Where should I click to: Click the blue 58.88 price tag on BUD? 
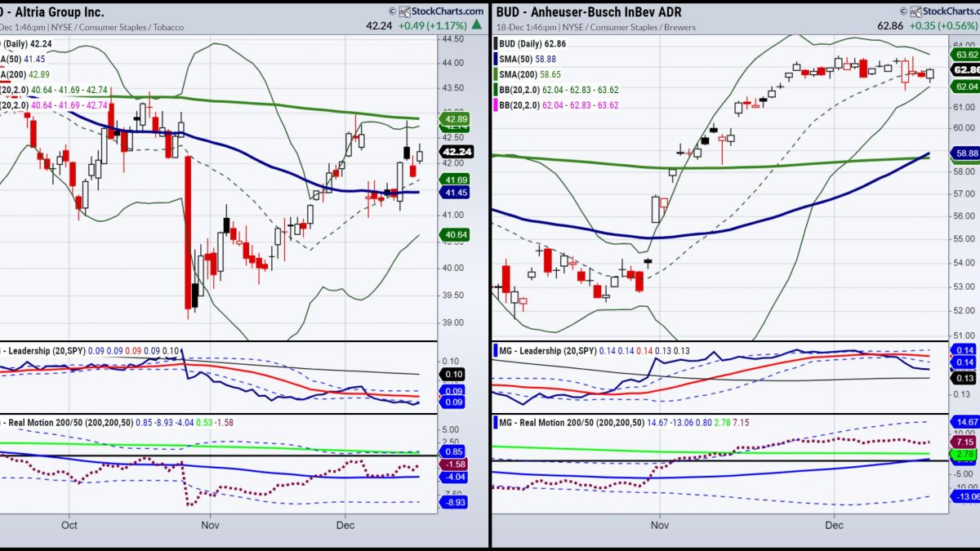[965, 153]
